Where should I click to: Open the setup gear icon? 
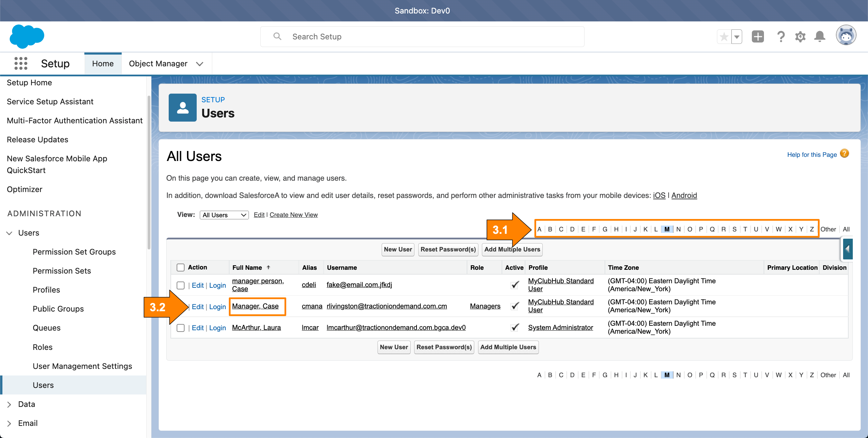pyautogui.click(x=800, y=37)
